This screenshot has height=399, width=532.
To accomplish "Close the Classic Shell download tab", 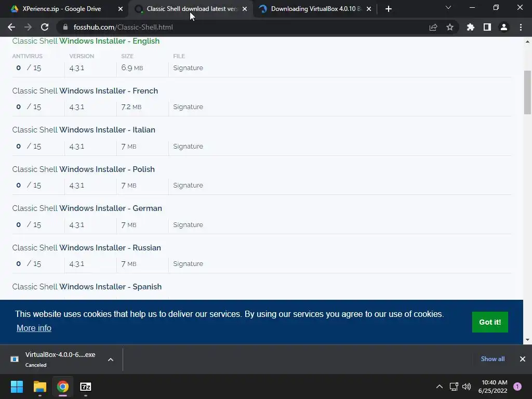I will (x=245, y=9).
